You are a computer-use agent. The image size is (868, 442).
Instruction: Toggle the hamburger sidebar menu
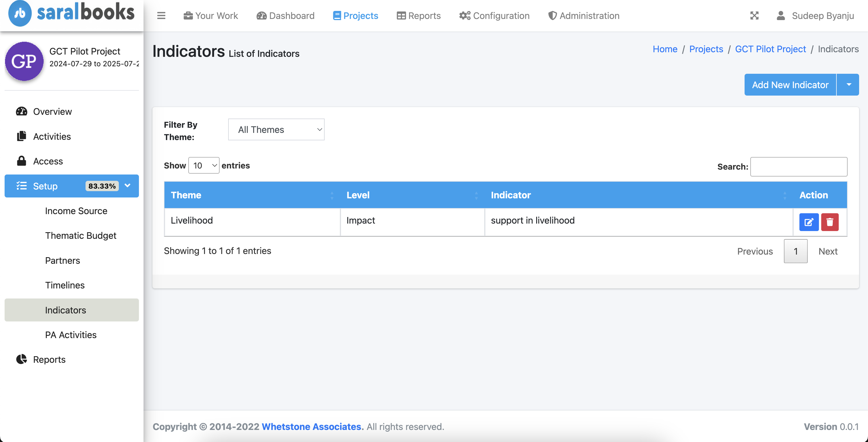(161, 15)
